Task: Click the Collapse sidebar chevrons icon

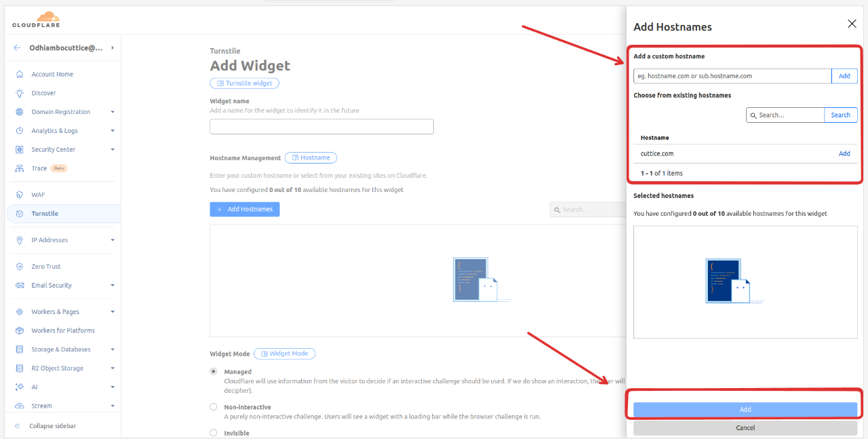Action: pos(18,426)
